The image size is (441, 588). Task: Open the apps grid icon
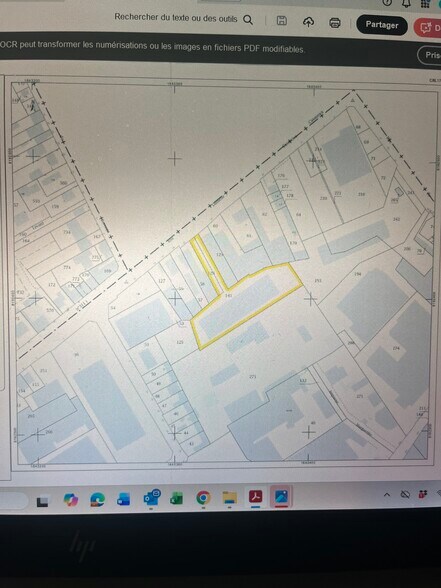[x=425, y=4]
